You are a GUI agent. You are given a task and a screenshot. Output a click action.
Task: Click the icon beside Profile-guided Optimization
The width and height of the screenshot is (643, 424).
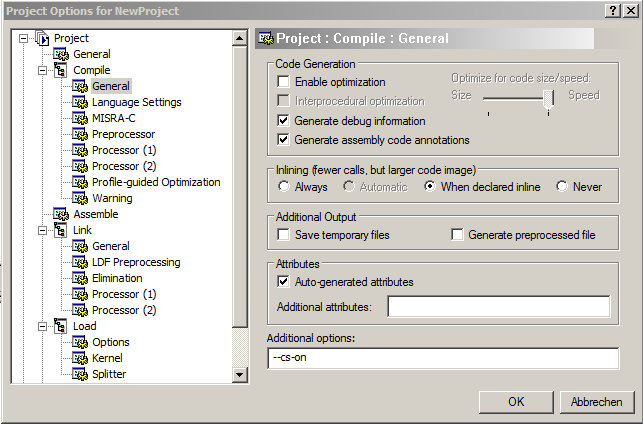point(80,182)
